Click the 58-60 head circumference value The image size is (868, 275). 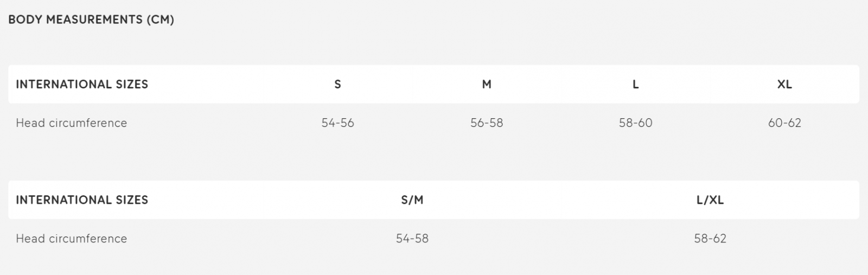pyautogui.click(x=635, y=123)
